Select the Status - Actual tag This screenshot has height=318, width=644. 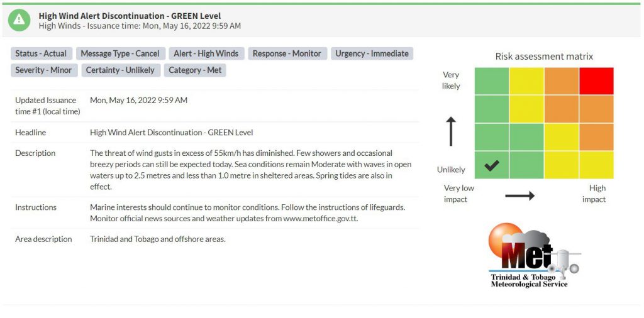(x=41, y=54)
